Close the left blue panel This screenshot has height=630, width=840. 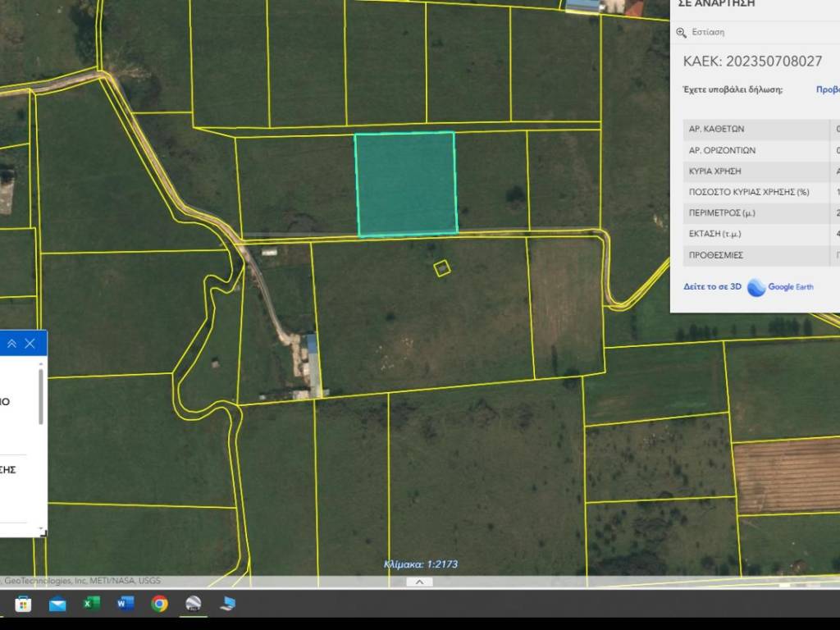pos(30,343)
